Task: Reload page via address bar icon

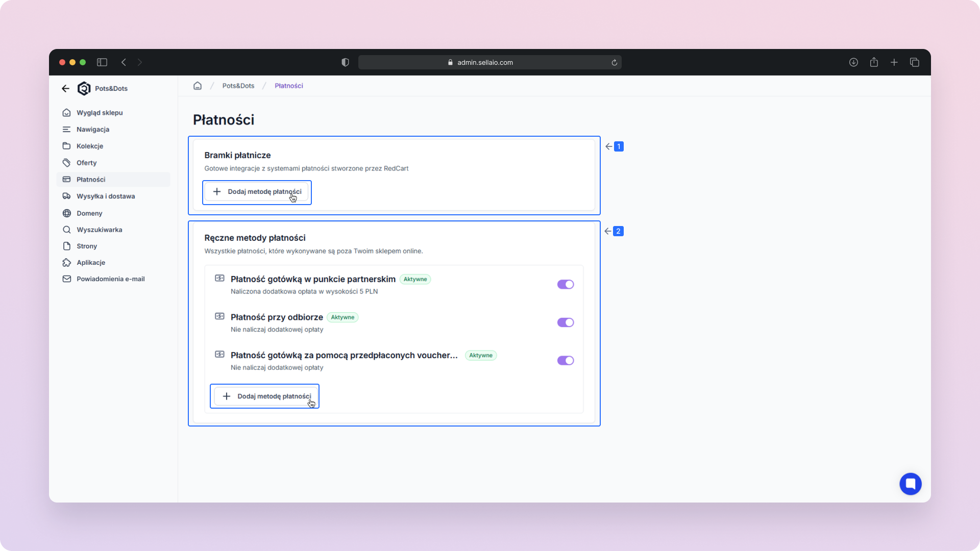Action: click(615, 63)
